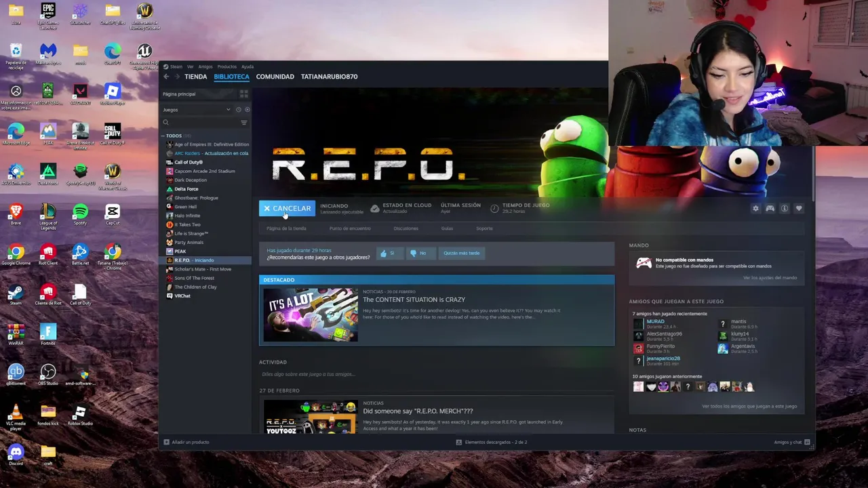This screenshot has height=488, width=868.
Task: Open the Amigos menu
Action: [x=205, y=66]
